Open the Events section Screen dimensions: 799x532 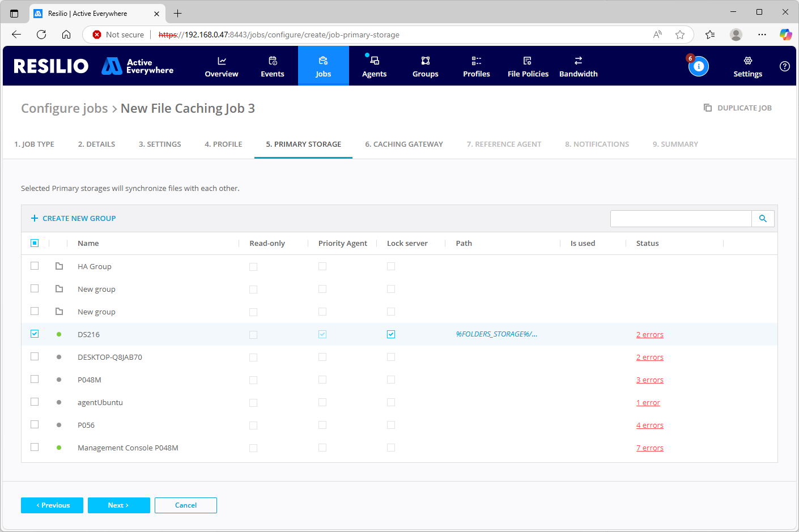273,66
